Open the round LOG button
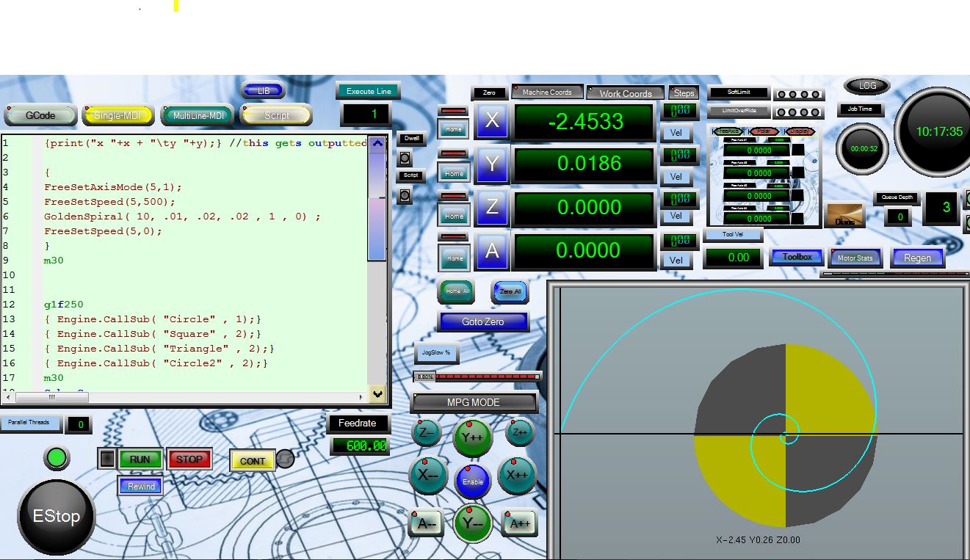 (x=867, y=86)
